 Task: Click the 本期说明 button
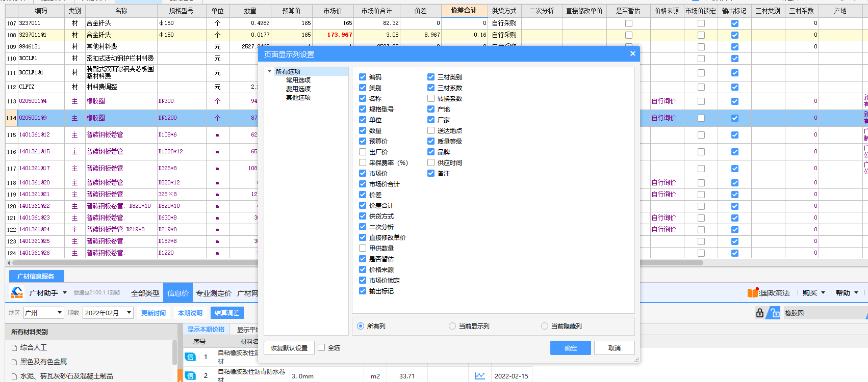pos(190,313)
